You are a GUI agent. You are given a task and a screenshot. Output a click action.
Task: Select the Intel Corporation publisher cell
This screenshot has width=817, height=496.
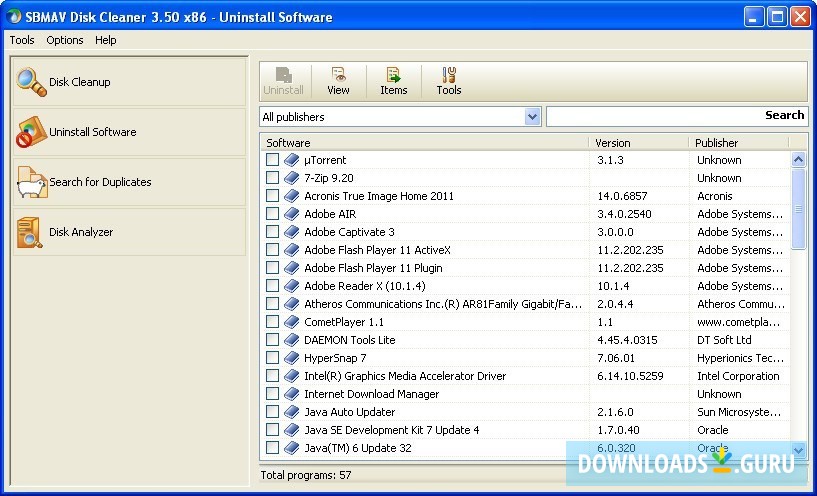(x=738, y=376)
